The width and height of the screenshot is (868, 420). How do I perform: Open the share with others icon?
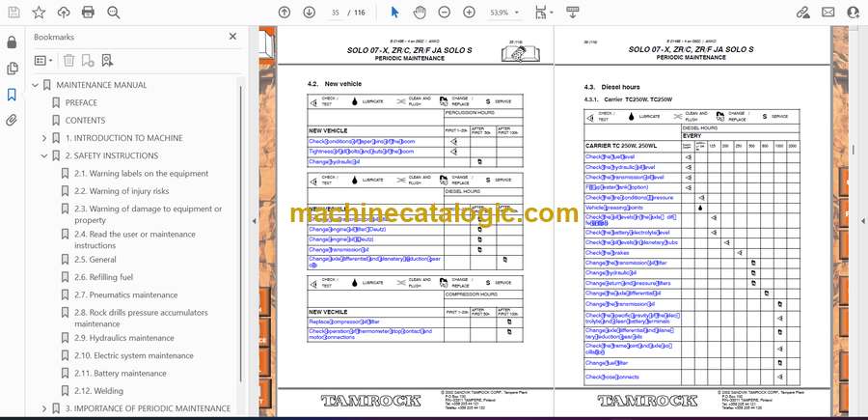854,13
